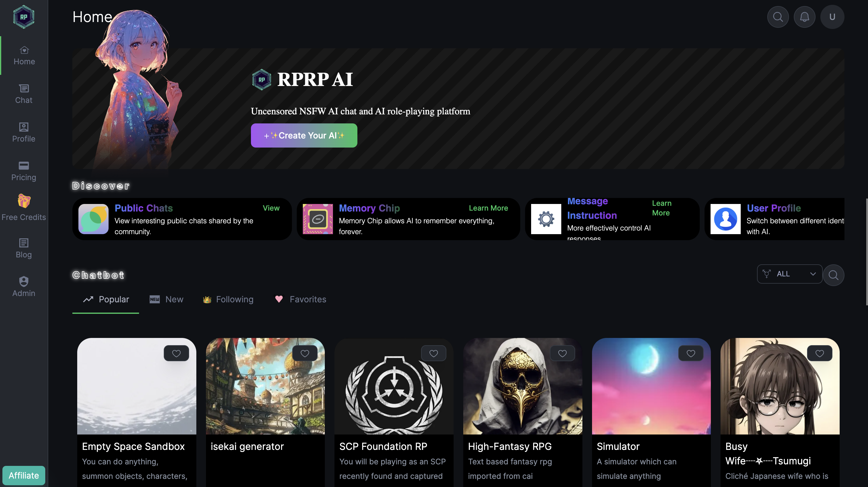Click Learn More on Memory Chip
868x487 pixels.
point(488,208)
